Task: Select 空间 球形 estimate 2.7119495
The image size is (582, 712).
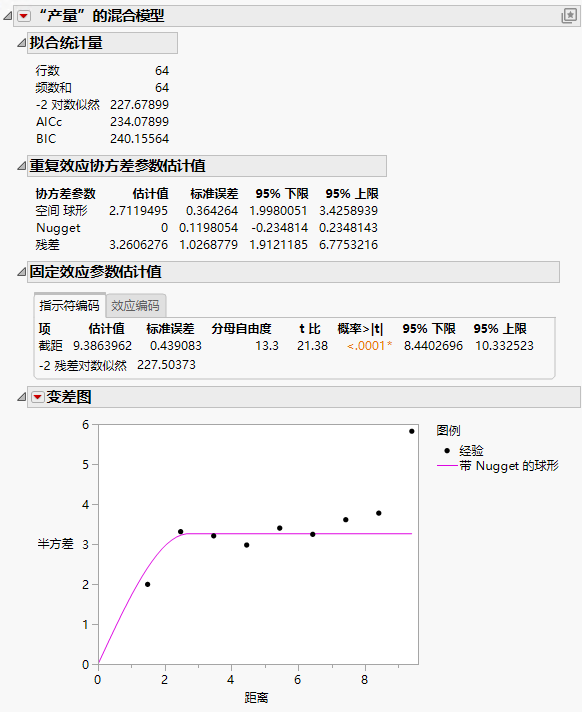Action: [138, 211]
